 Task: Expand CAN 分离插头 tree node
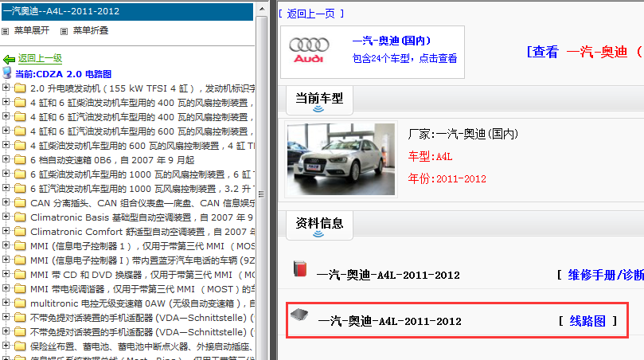(6, 202)
